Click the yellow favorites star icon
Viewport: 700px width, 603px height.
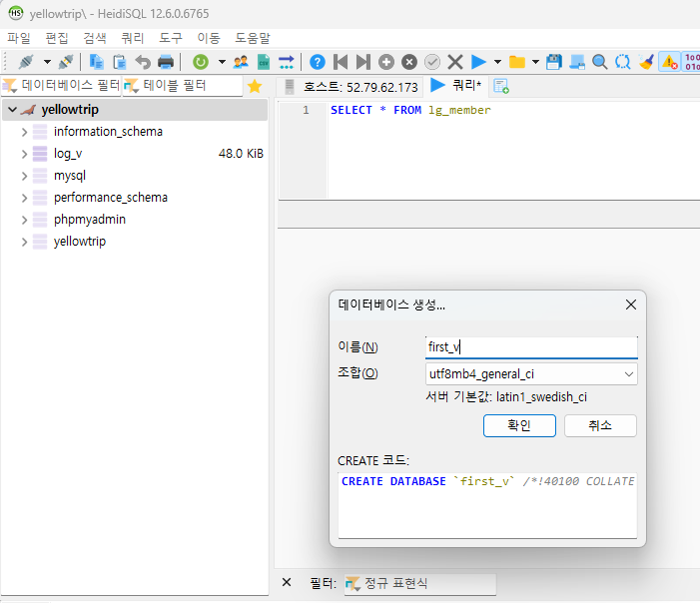[x=255, y=86]
